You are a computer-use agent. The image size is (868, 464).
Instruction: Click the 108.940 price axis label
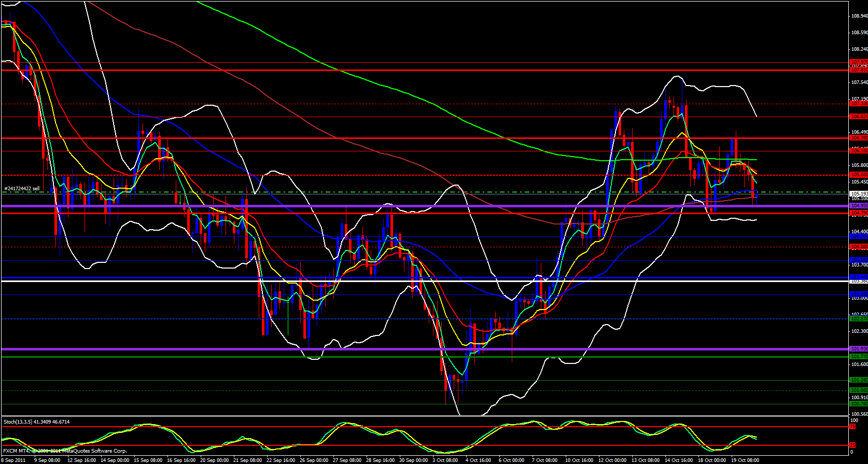859,16
